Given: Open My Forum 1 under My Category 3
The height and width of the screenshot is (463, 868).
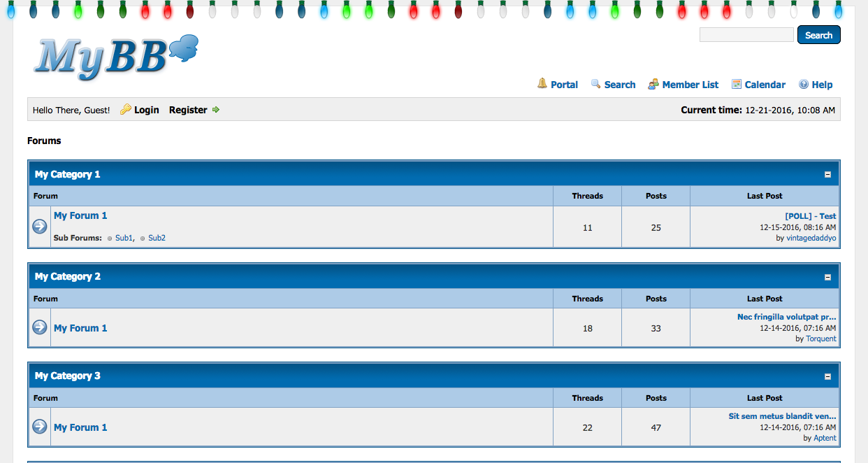Looking at the screenshot, I should click(80, 427).
